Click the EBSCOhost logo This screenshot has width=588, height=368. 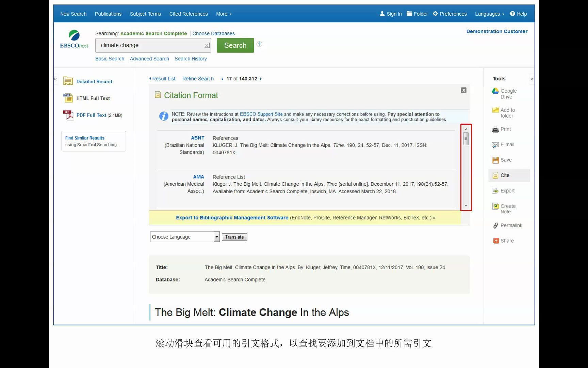74,40
